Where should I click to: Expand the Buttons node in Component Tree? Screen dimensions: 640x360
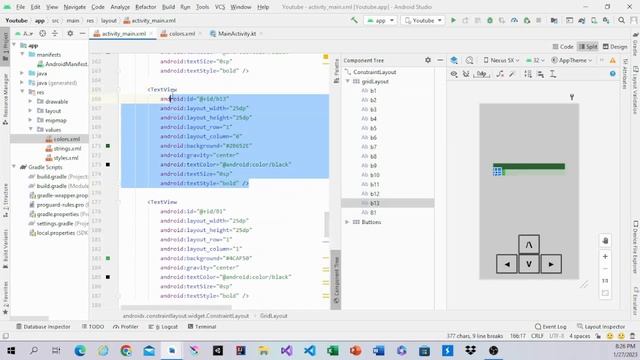347,222
